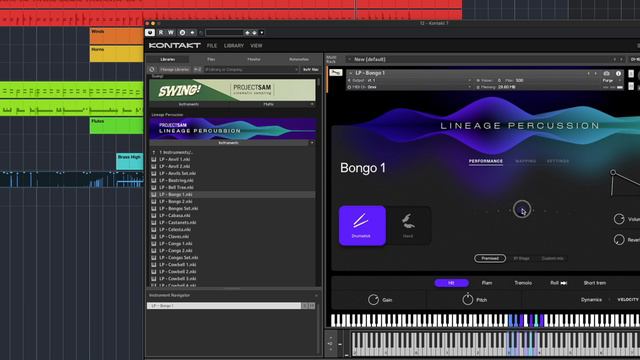
Task: Open the instrument Output dropdown
Action: pos(410,80)
